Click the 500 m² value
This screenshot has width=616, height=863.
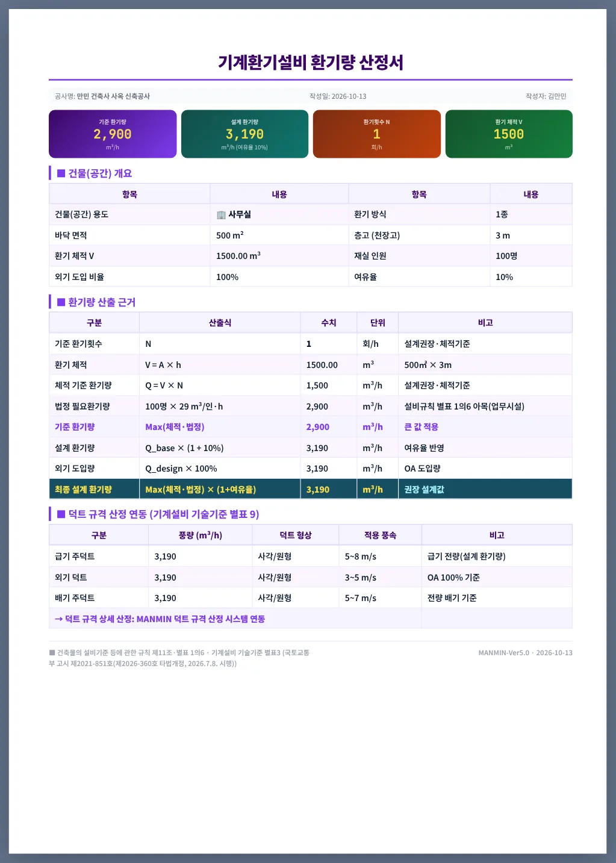pos(230,235)
